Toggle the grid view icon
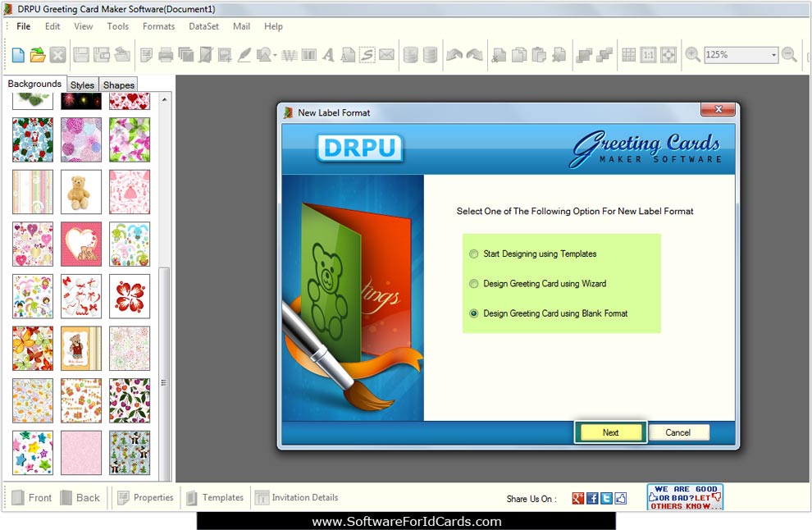The width and height of the screenshot is (812, 530). coord(628,54)
